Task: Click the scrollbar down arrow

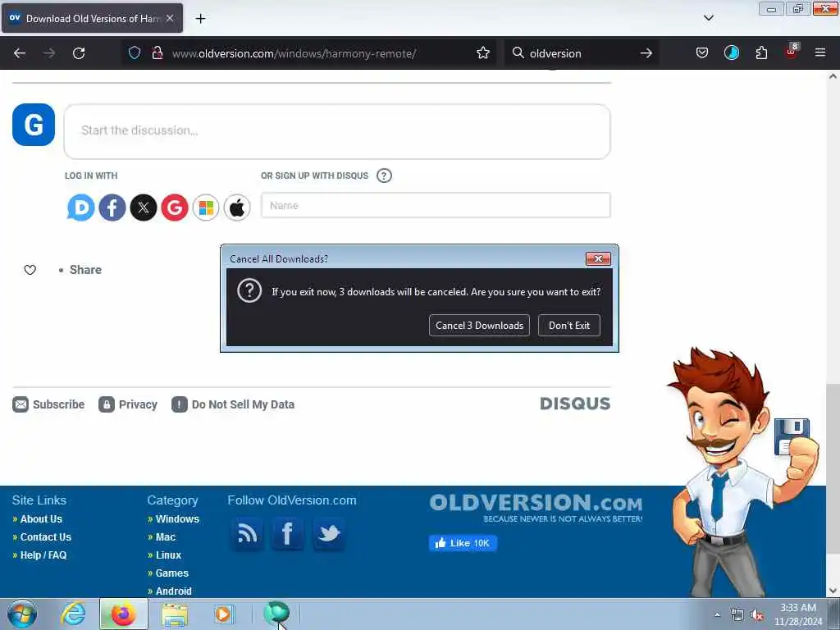Action: [833, 591]
